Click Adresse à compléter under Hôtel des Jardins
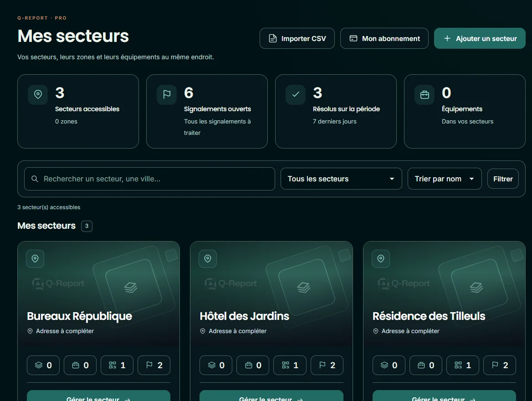This screenshot has height=401, width=532. coord(237,331)
